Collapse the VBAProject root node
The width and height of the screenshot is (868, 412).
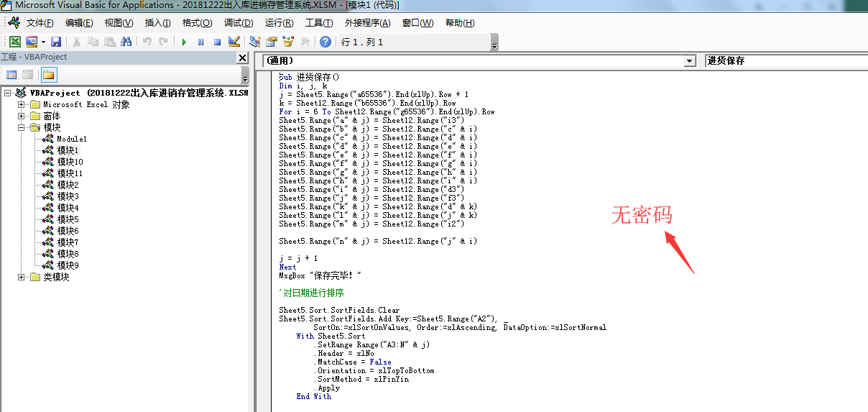(x=8, y=93)
